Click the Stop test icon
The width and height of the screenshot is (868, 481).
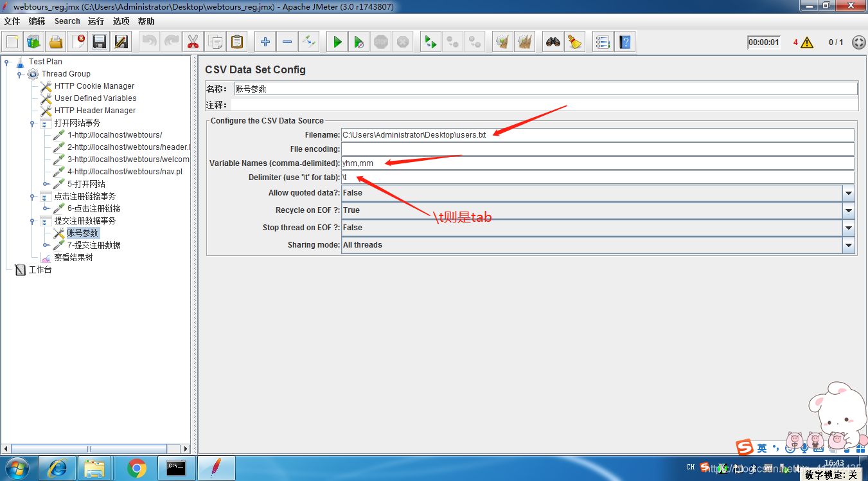pyautogui.click(x=381, y=42)
